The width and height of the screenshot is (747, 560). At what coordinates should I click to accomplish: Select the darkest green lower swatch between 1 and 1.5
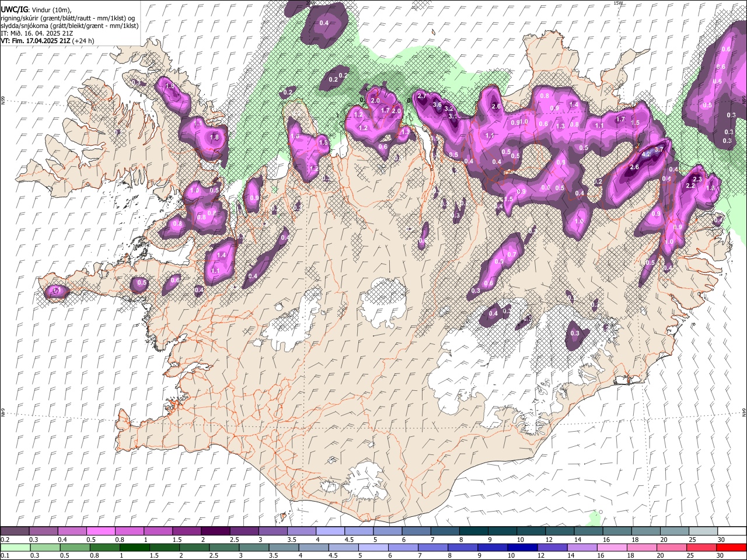[135, 547]
